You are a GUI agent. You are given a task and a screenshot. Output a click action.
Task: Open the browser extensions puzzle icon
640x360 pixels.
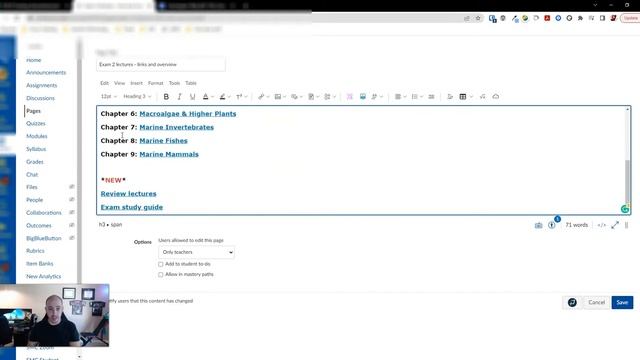(580, 18)
